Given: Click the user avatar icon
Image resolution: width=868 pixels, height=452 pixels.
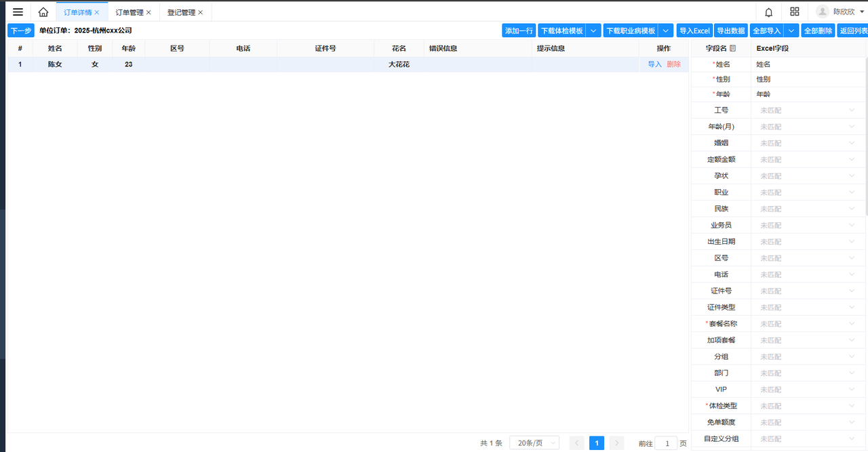Looking at the screenshot, I should (x=823, y=12).
